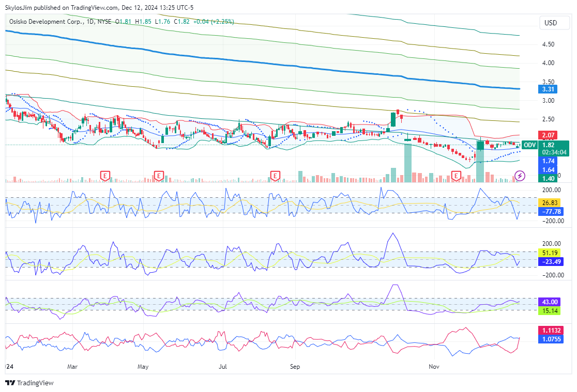Click the red 2.07 price label
Screen dimensions: 577x392
548,135
